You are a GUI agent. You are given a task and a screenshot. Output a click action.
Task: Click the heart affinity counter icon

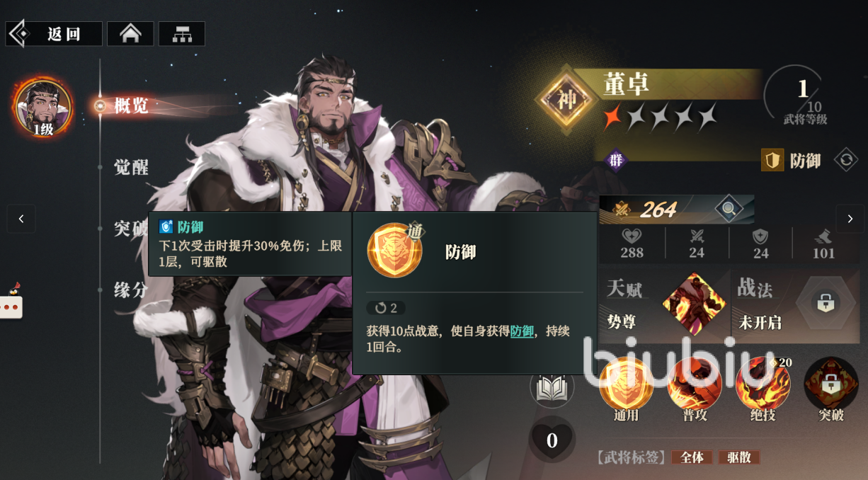552,440
